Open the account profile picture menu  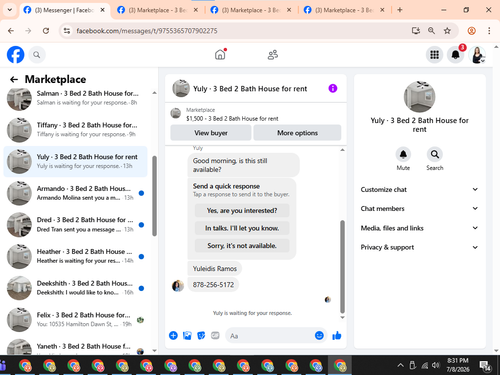(477, 55)
